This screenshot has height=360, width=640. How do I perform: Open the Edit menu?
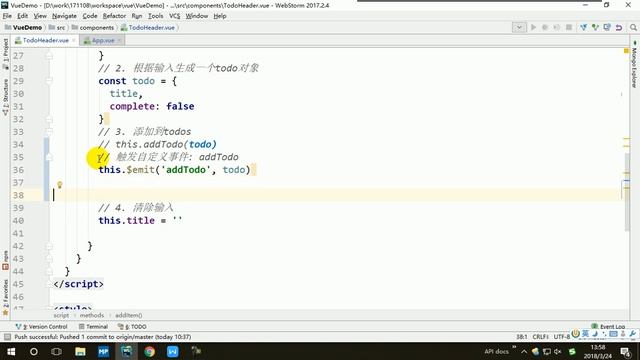22,16
